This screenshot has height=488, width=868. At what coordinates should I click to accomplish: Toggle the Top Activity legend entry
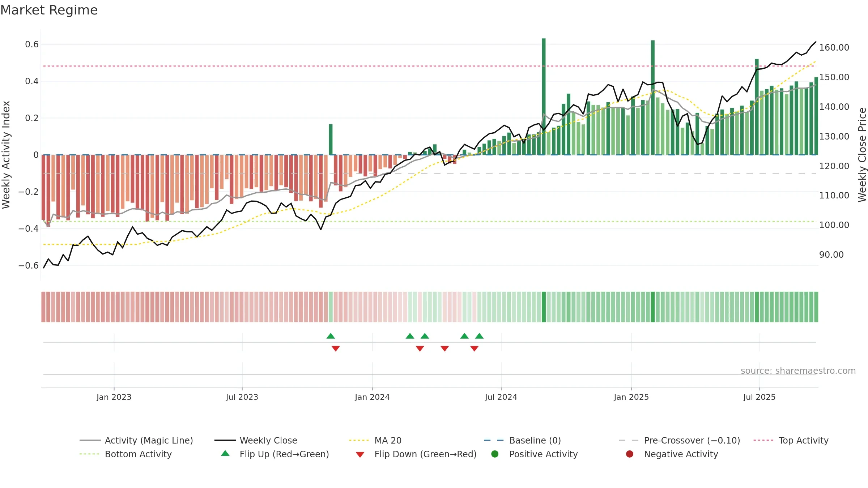pyautogui.click(x=791, y=440)
